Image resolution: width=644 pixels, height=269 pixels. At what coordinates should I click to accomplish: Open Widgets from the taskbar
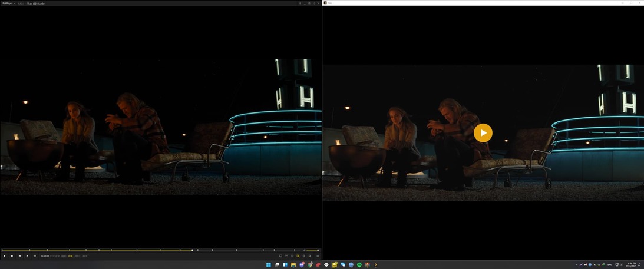pos(285,264)
